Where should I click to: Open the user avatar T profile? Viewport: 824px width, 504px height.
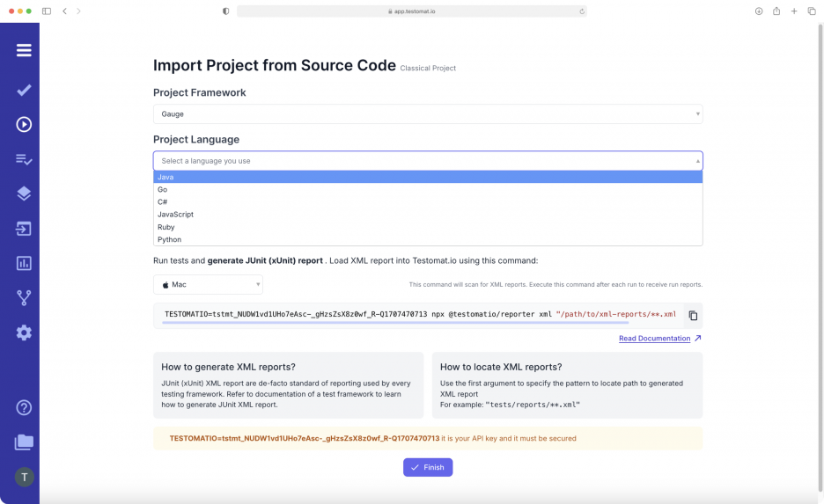pyautogui.click(x=24, y=477)
